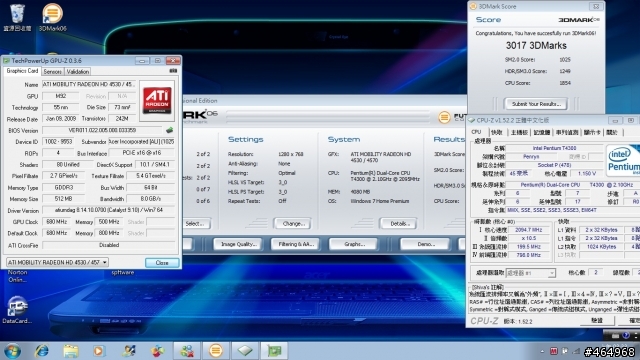The height and width of the screenshot is (360, 640).
Task: Switch to Sensors tab in GPU-Z
Action: (x=53, y=71)
